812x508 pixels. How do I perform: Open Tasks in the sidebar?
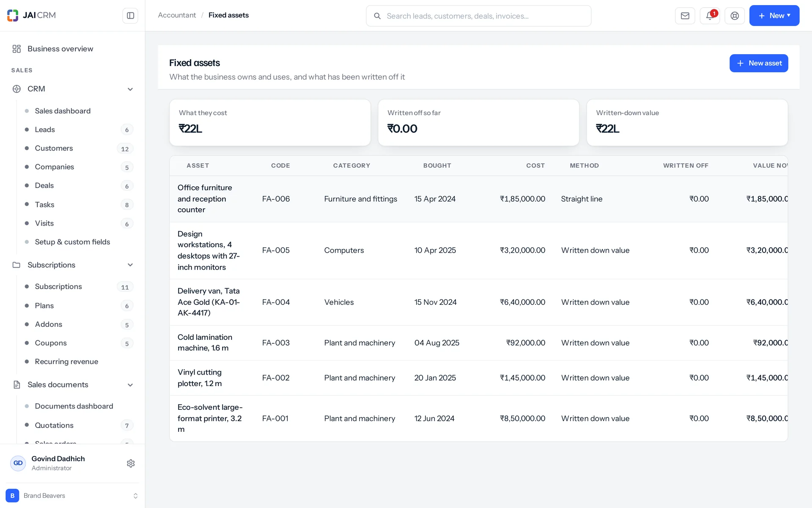44,204
